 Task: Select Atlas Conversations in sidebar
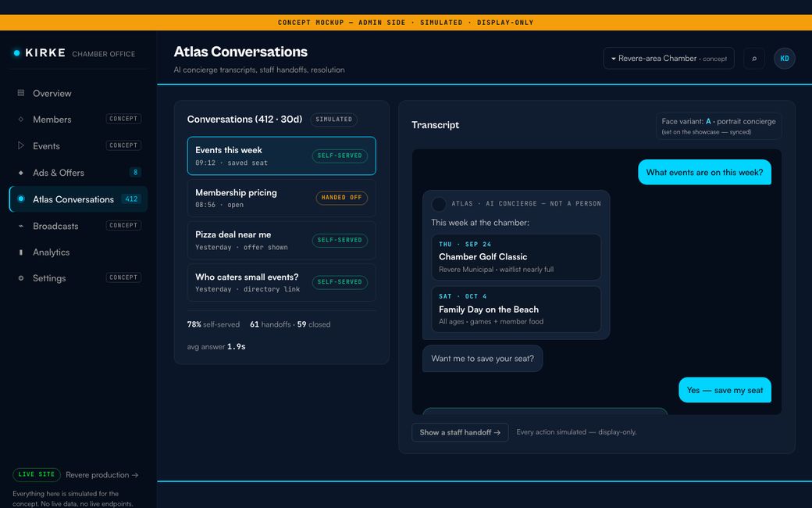coord(78,199)
